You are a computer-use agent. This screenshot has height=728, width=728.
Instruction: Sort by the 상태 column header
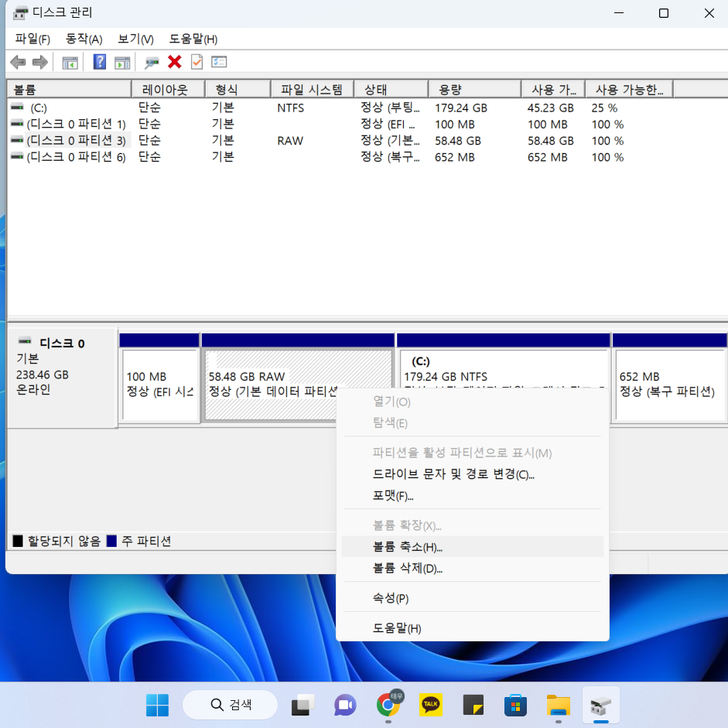pos(391,89)
